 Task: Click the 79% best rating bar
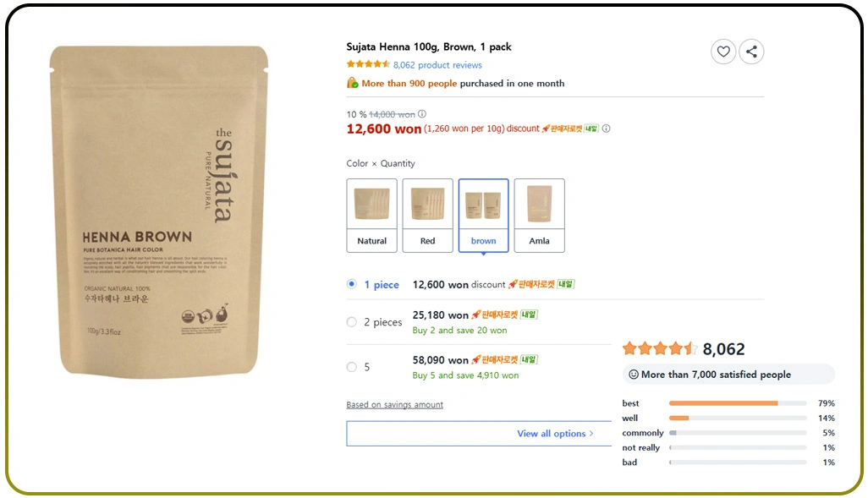(736, 403)
